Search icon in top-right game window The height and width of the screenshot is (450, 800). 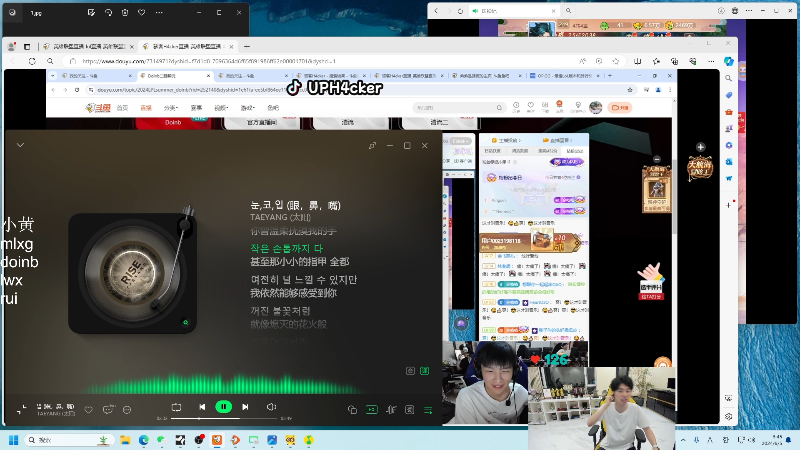click(568, 11)
